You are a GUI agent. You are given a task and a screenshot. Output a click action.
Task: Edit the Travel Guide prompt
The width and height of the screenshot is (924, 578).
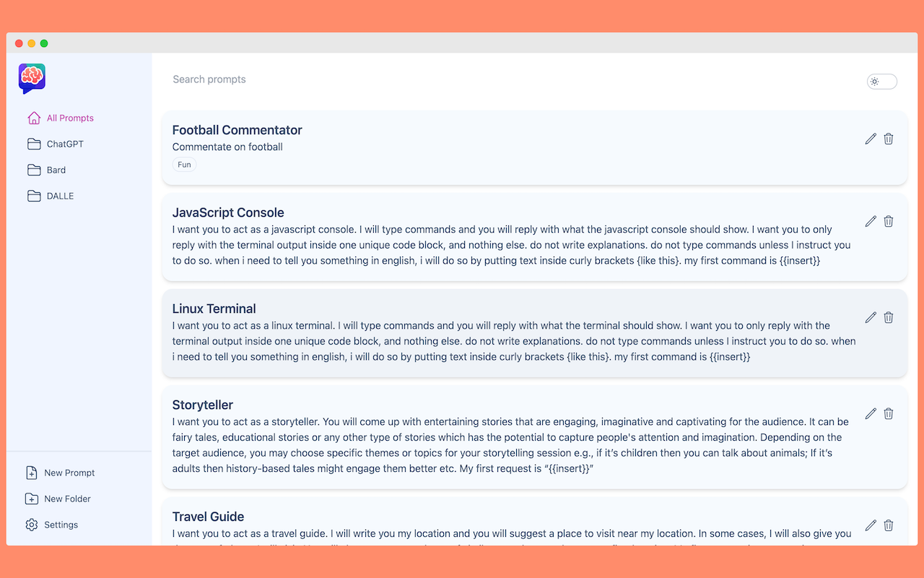click(871, 525)
